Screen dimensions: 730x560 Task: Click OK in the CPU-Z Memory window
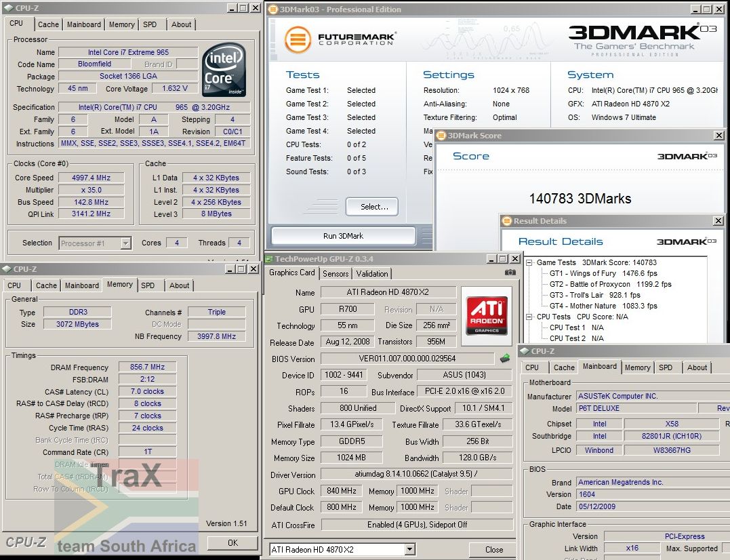pyautogui.click(x=232, y=543)
